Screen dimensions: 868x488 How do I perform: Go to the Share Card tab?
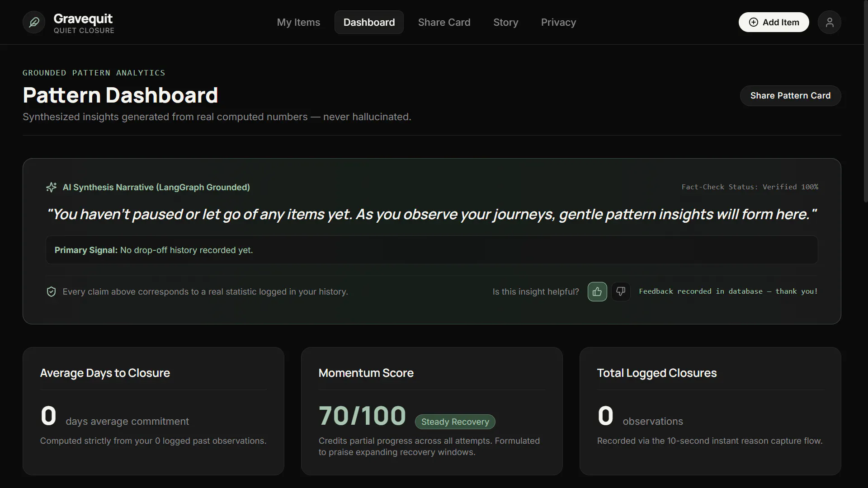(x=444, y=22)
